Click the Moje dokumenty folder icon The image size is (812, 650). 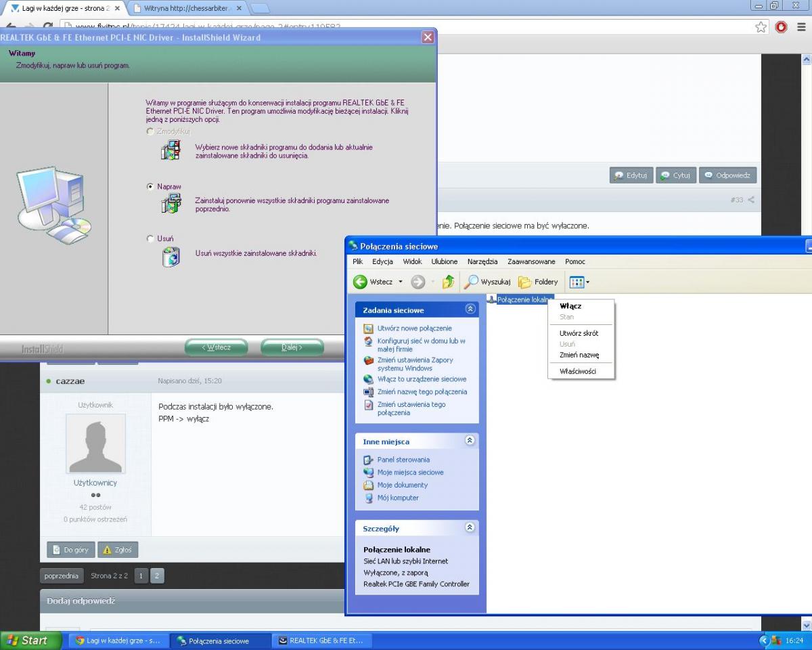[369, 485]
